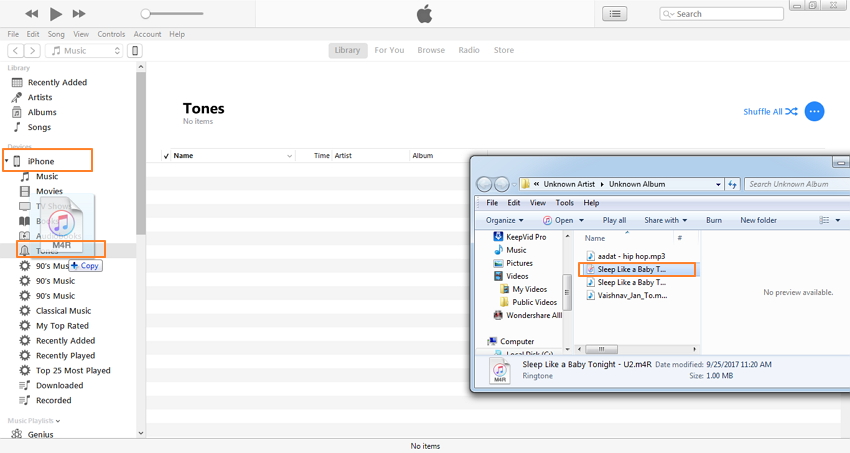
Task: Select the aadat - hip hop.mp3 file
Action: [626, 256]
